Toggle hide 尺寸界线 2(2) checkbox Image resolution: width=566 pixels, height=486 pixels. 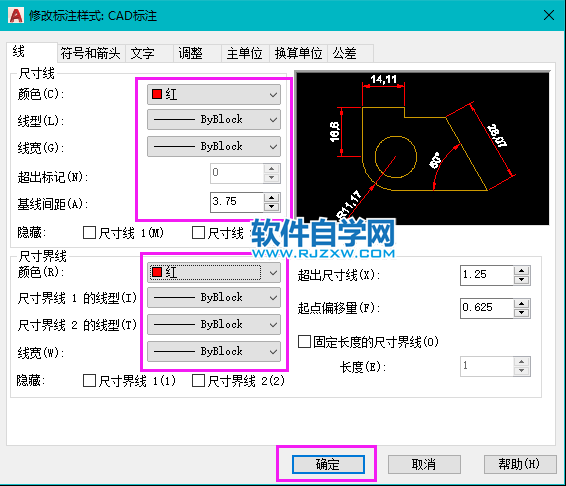pos(199,381)
